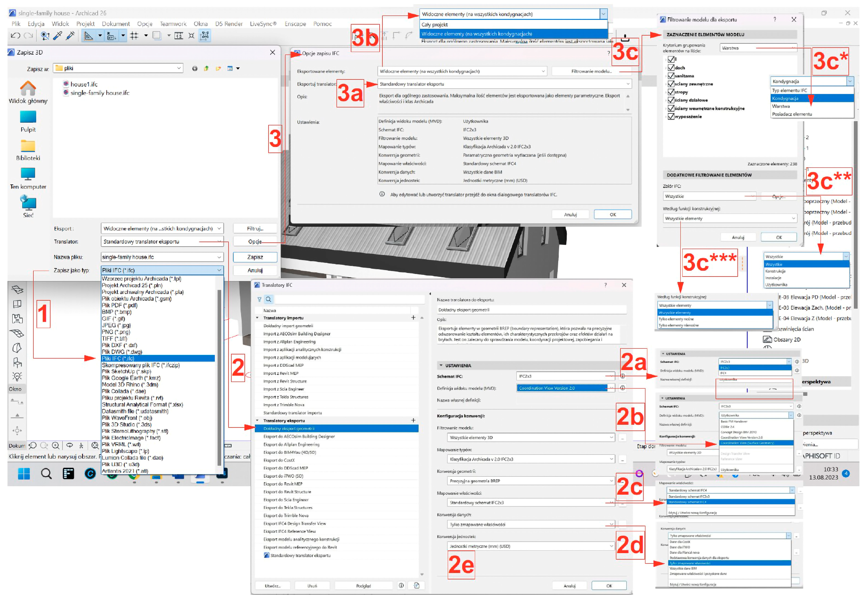Uncheck the 'stropy' layer checkbox

tap(671, 92)
